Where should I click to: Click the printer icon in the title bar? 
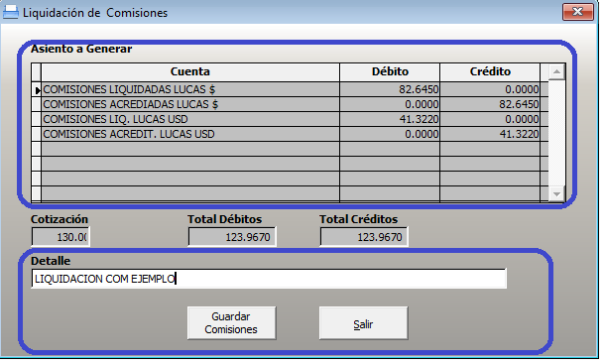coord(11,12)
